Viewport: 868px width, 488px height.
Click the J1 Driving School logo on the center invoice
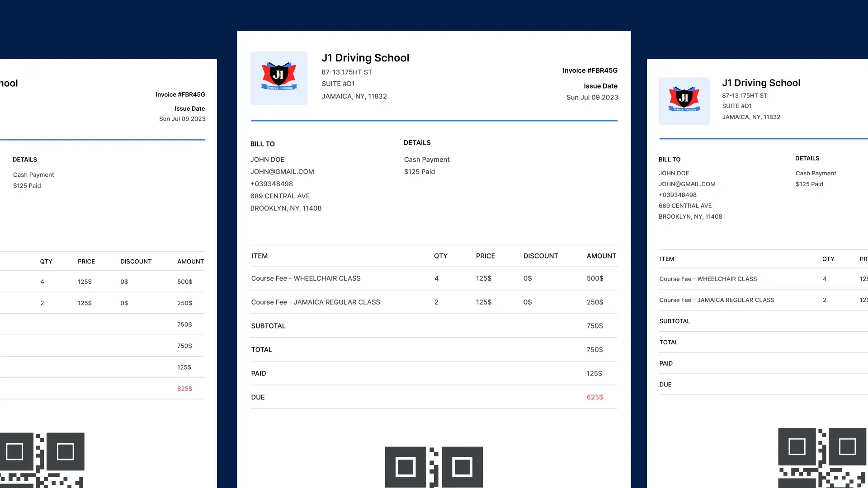tap(278, 78)
